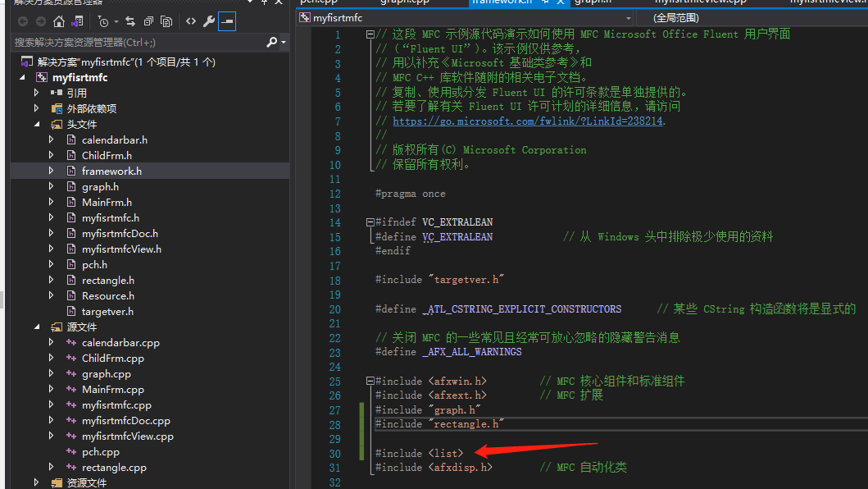The width and height of the screenshot is (868, 489).
Task: Sync with active document
Action: tap(130, 21)
